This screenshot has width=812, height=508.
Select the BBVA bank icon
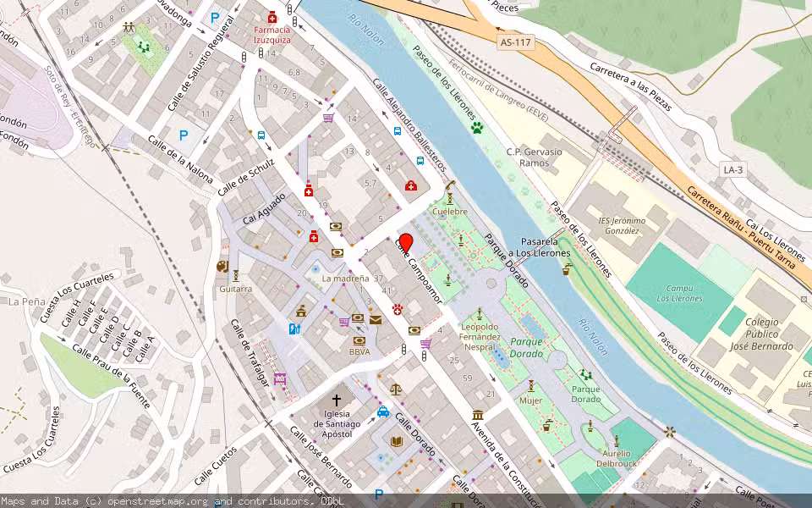pos(359,340)
